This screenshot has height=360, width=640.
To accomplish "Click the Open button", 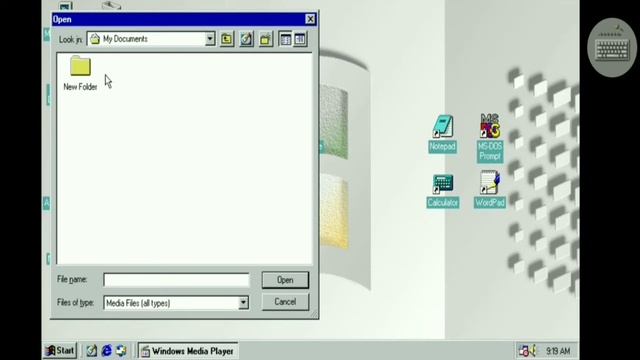I will point(285,280).
